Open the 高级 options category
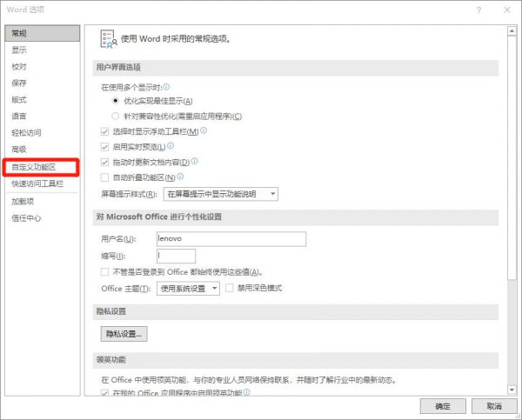Screen dimensions: 522x420 pyautogui.click(x=43, y=150)
